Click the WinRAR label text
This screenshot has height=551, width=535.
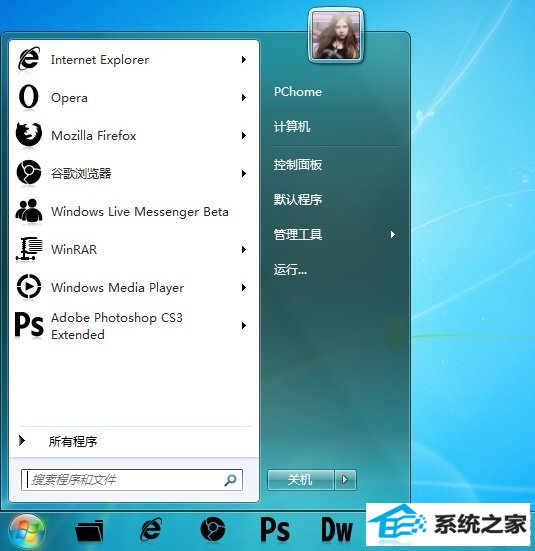coord(74,249)
